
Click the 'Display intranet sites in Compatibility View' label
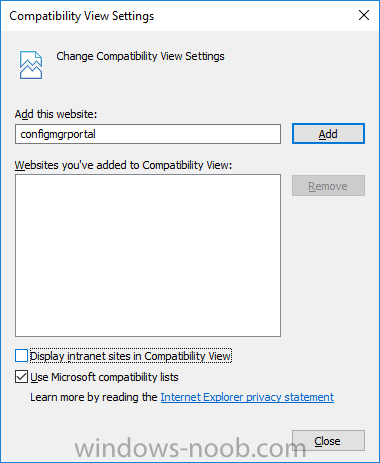tap(131, 356)
